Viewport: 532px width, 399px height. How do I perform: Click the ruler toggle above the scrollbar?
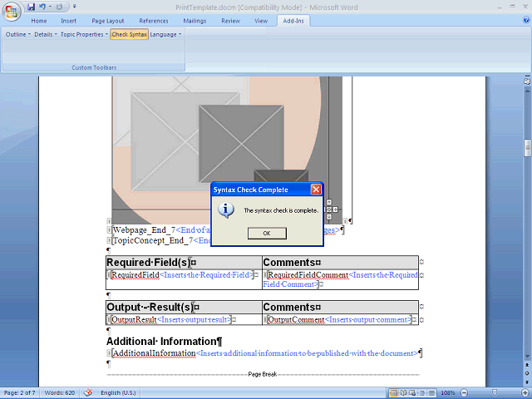point(527,81)
